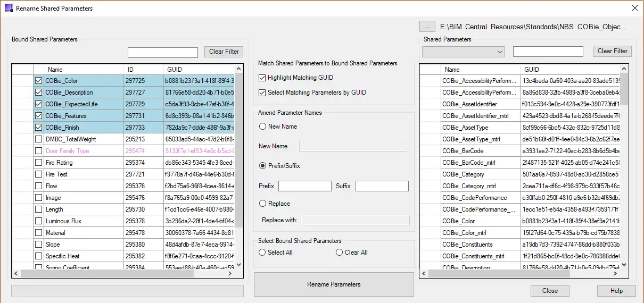Image resolution: width=644 pixels, height=303 pixels.
Task: Click Clear Filter in Shared Parameters panel
Action: tap(612, 51)
